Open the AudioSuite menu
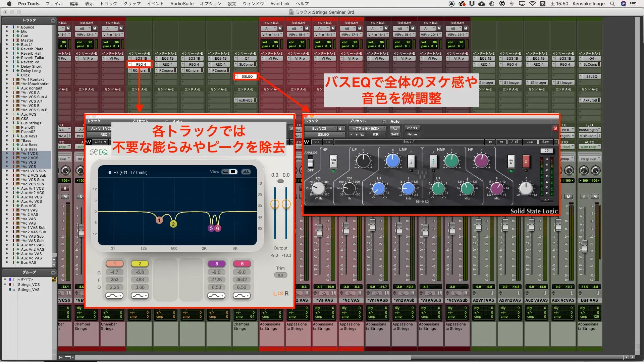Image resolution: width=644 pixels, height=362 pixels. click(182, 4)
